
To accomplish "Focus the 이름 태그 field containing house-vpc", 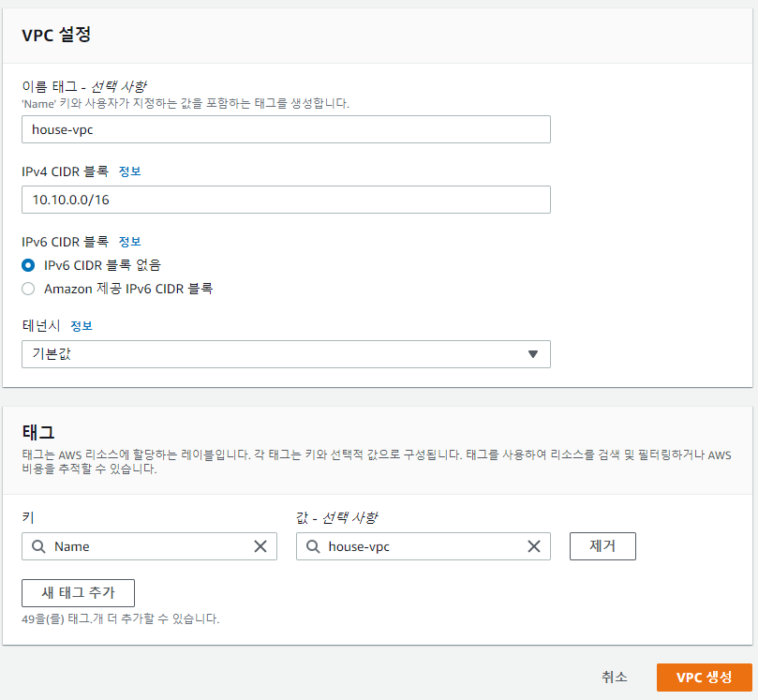I will [x=286, y=129].
